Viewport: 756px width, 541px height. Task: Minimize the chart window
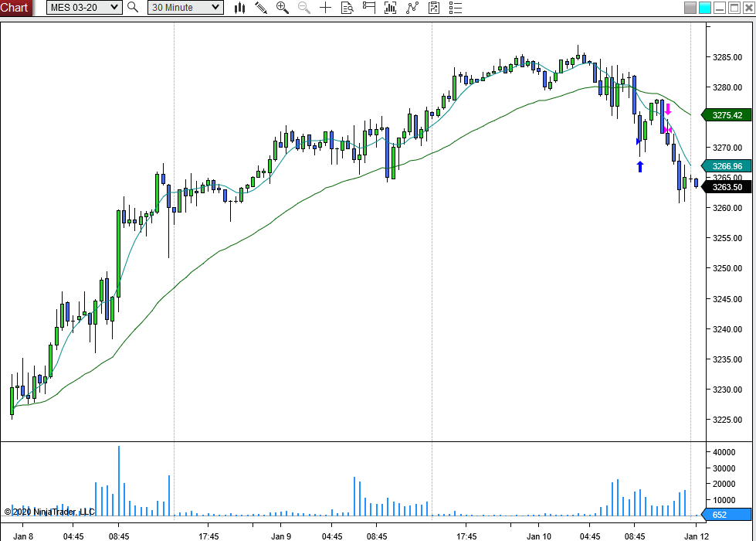tap(720, 8)
